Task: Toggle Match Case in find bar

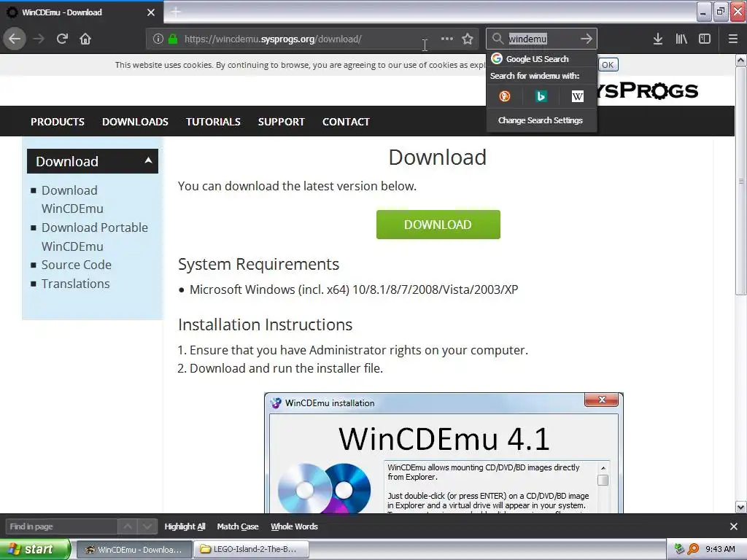Action: (238, 526)
